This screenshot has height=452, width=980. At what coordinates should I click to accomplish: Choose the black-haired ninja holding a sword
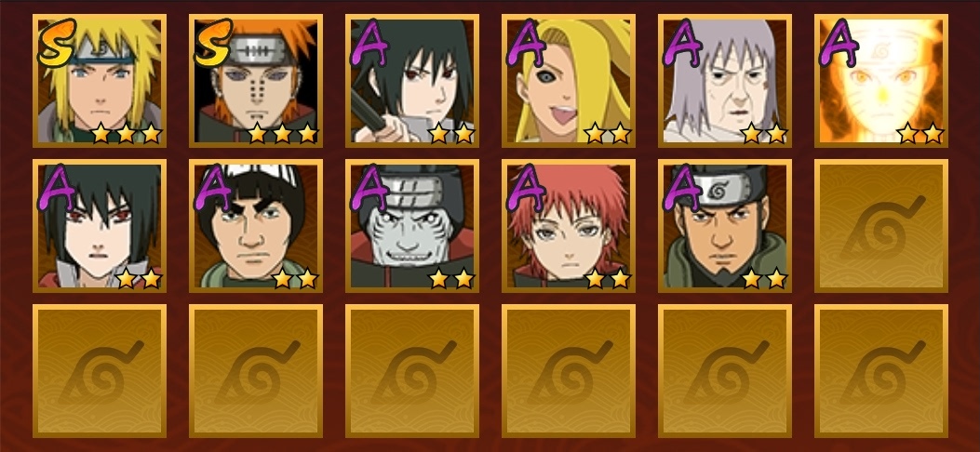(412, 81)
